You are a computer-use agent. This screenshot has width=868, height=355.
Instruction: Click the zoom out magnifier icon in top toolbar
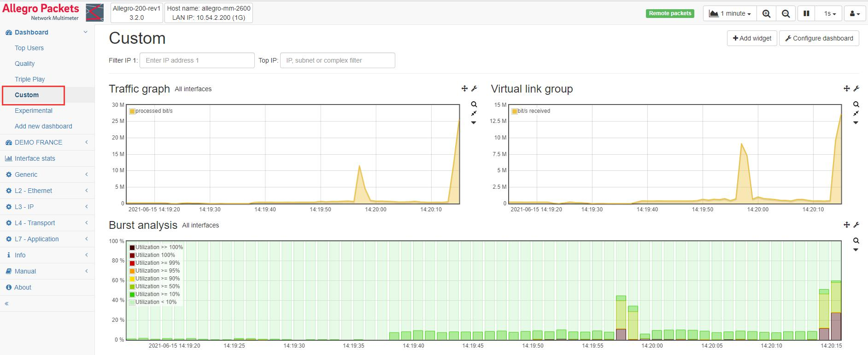coord(786,14)
